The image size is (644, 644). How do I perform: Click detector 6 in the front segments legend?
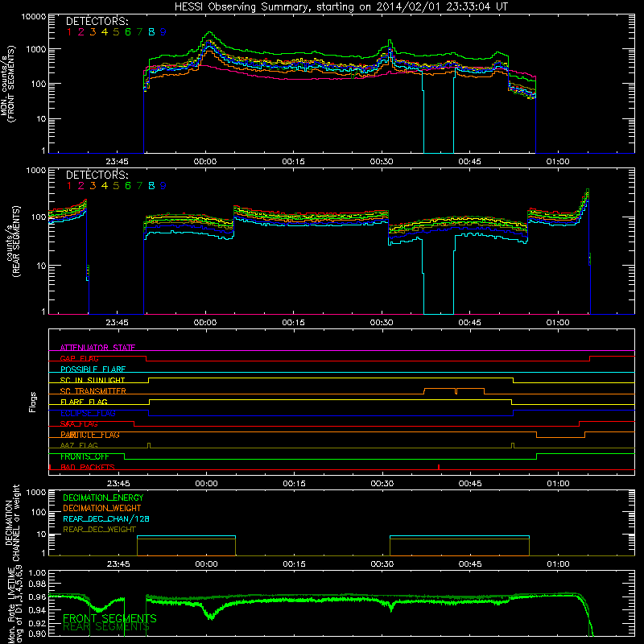click(x=128, y=31)
